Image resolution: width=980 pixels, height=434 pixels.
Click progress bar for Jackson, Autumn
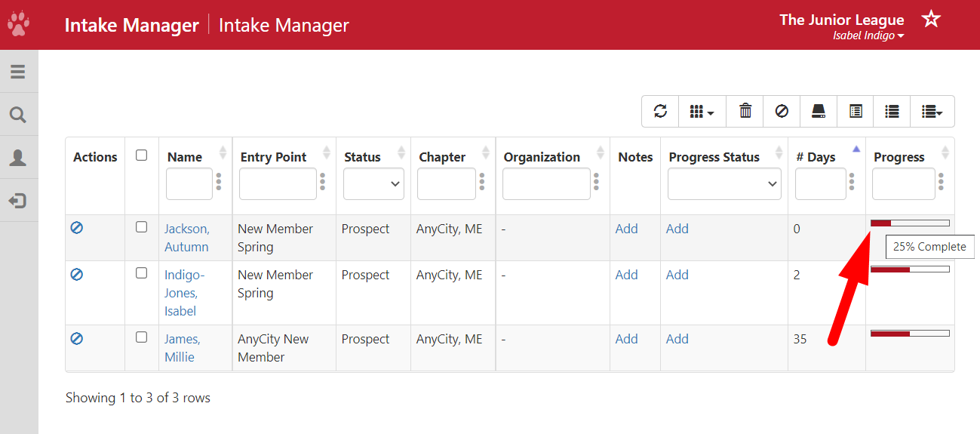point(910,223)
